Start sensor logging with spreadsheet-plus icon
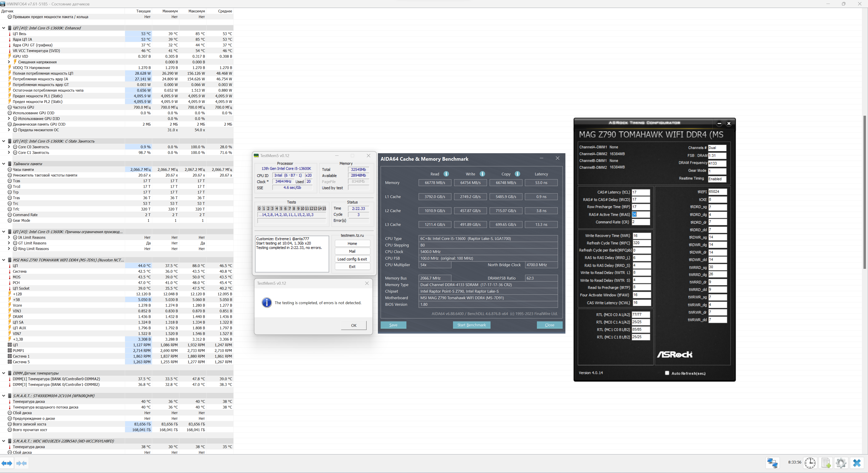Screen dimensions: 868x473 tap(825, 463)
